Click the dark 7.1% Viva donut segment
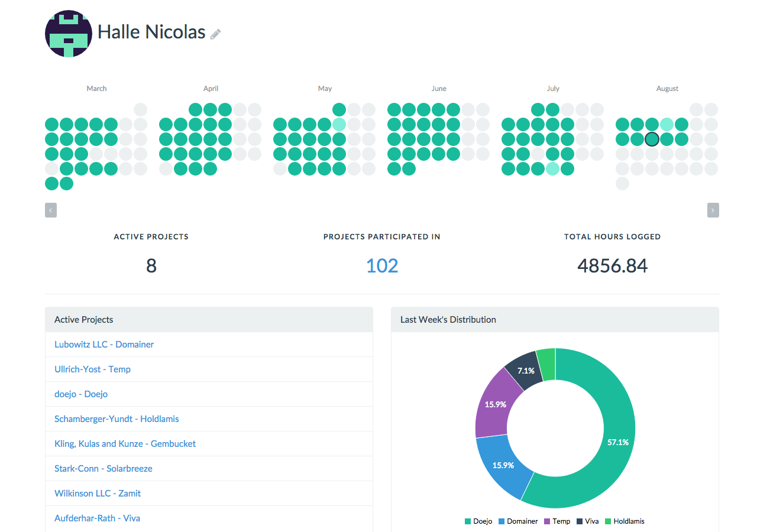The width and height of the screenshot is (757, 532). (x=526, y=371)
